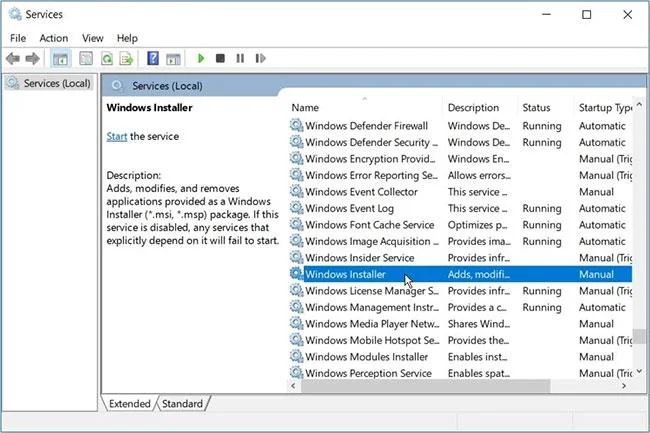This screenshot has height=433, width=650.
Task: Select the Windows Defender Security service row
Action: pyautogui.click(x=461, y=142)
